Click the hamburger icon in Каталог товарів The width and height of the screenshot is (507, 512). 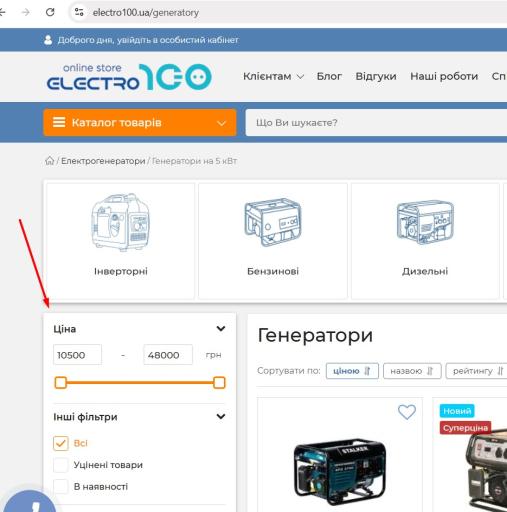tap(59, 122)
